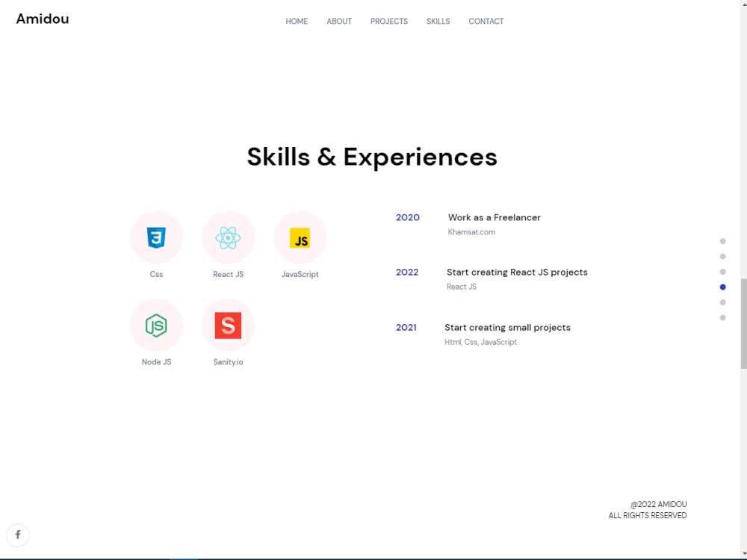
Task: Click 'Work as a Freelancer' text
Action: (x=495, y=217)
